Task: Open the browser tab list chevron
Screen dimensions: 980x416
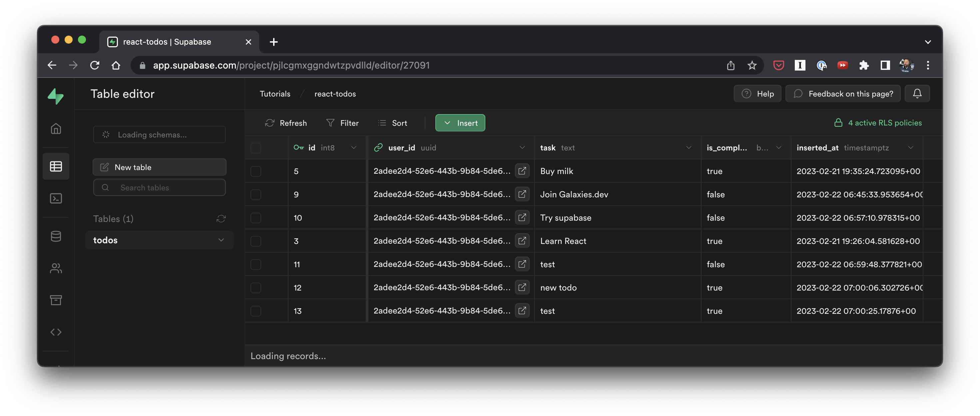Action: coord(927,42)
